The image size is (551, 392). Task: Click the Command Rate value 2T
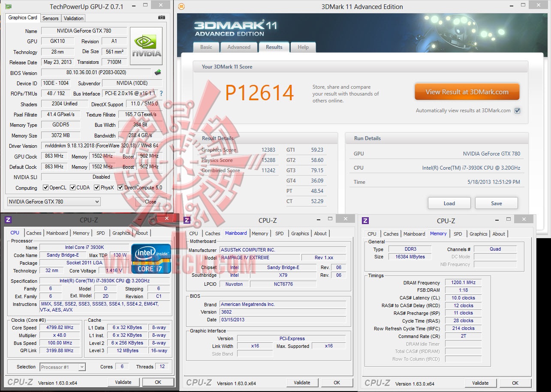tap(464, 336)
